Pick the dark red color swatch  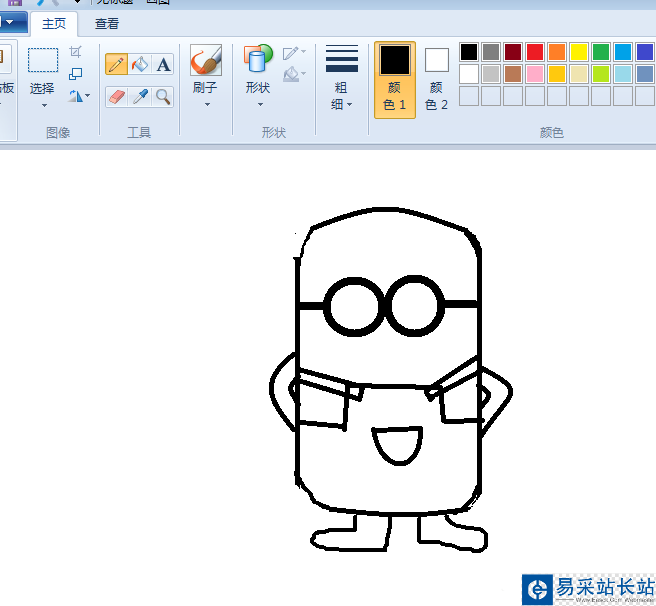click(x=513, y=52)
